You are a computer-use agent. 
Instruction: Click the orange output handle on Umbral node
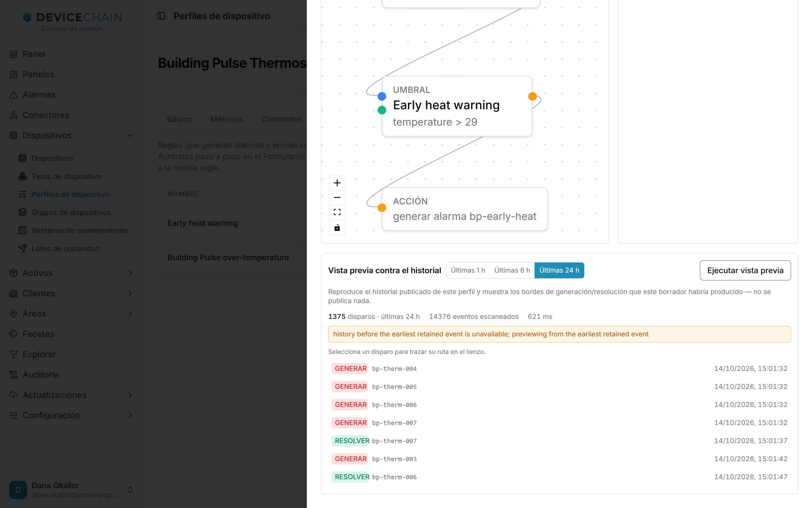(532, 97)
